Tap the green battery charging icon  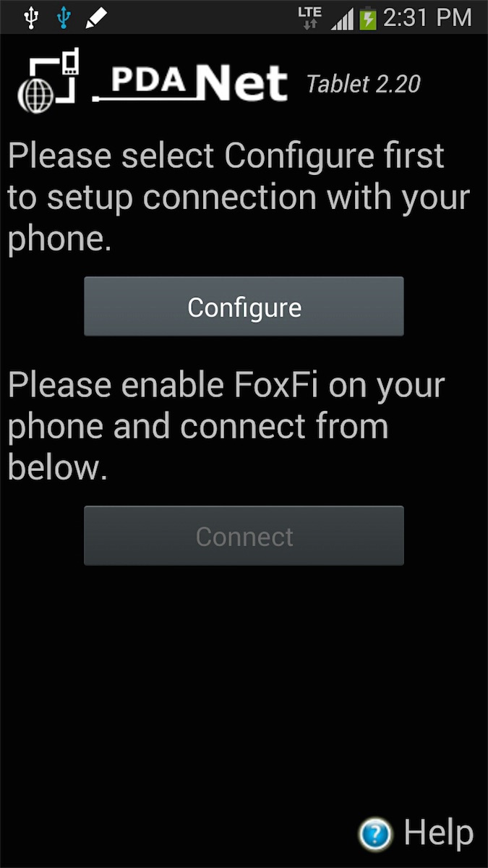tap(368, 17)
